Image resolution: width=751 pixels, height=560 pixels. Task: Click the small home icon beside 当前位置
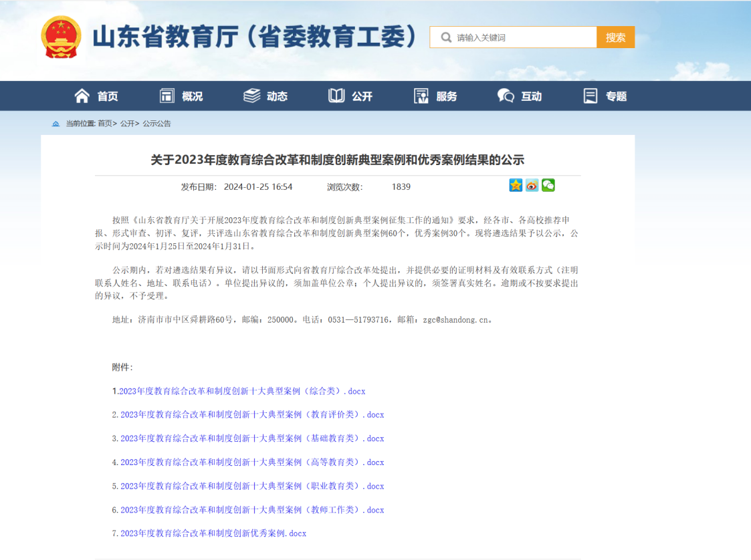tap(56, 124)
